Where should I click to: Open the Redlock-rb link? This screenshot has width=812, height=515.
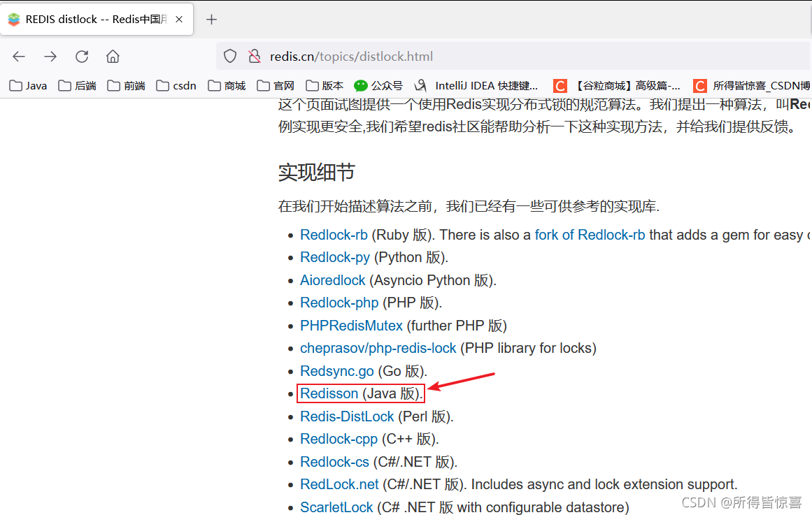point(334,235)
